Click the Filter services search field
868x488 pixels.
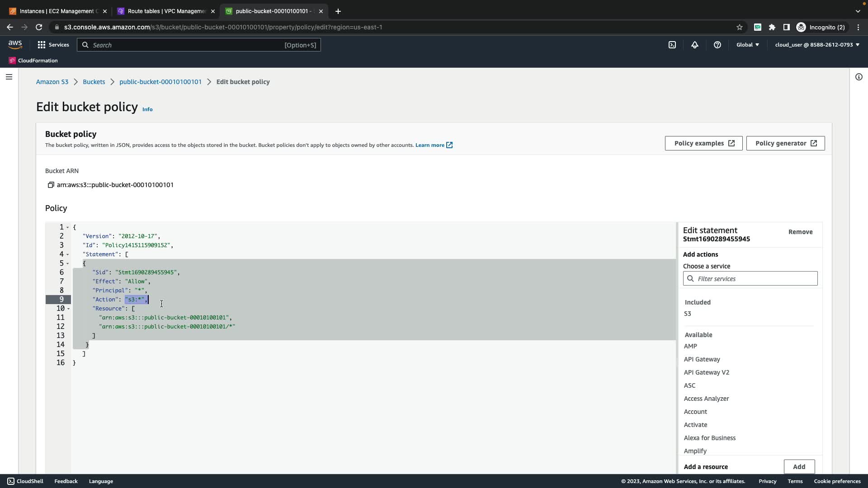[754, 279]
